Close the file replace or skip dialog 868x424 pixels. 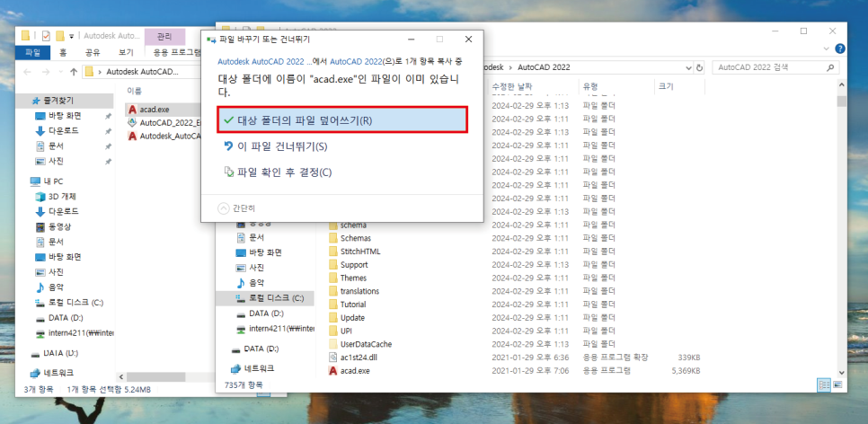click(x=468, y=40)
